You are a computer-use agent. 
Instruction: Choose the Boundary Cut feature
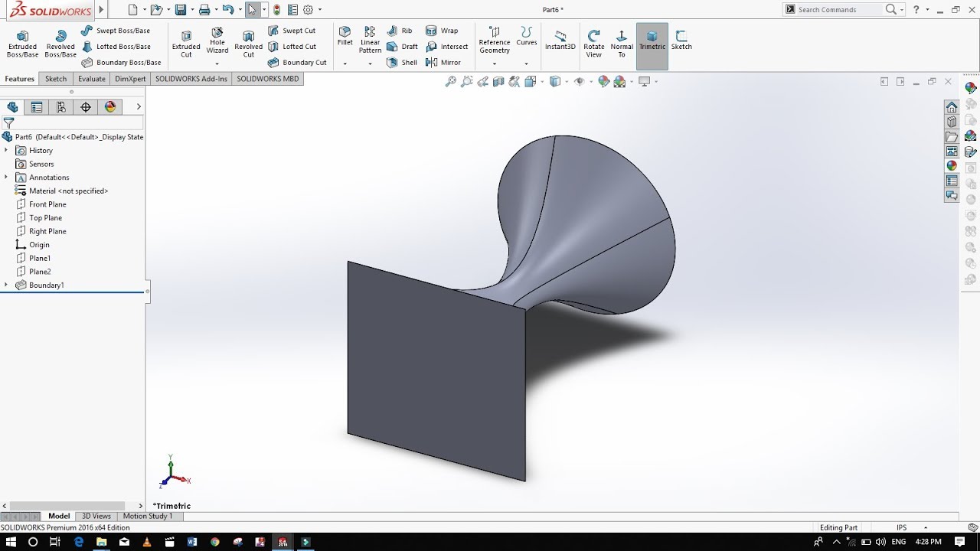[297, 63]
